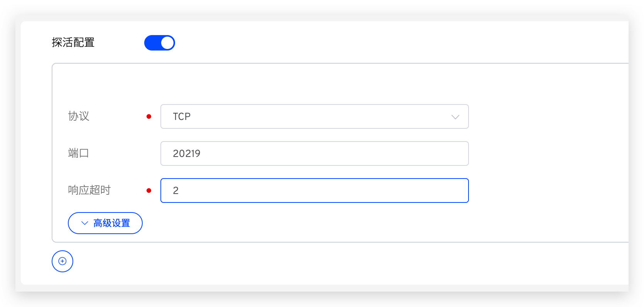Click the value 2 in timeout field
This screenshot has width=644, height=307.
point(176,191)
